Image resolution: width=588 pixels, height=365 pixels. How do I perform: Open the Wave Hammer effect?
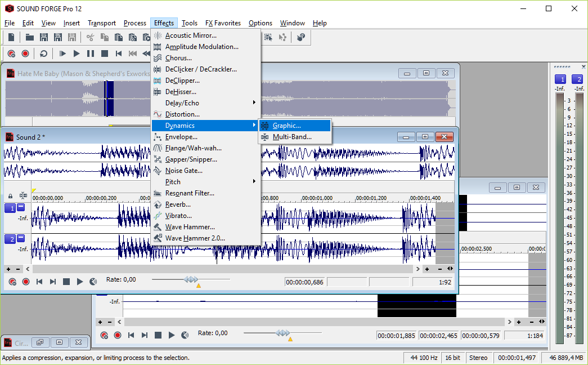[x=206, y=227]
